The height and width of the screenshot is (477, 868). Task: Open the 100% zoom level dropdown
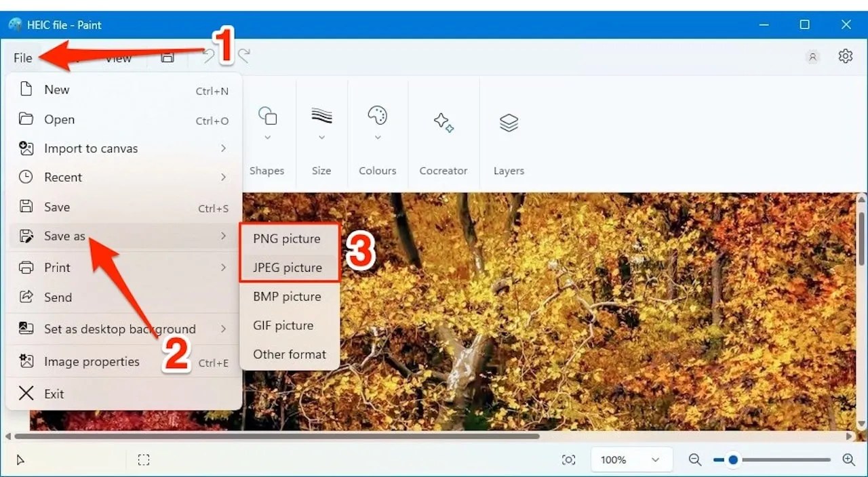tap(631, 459)
